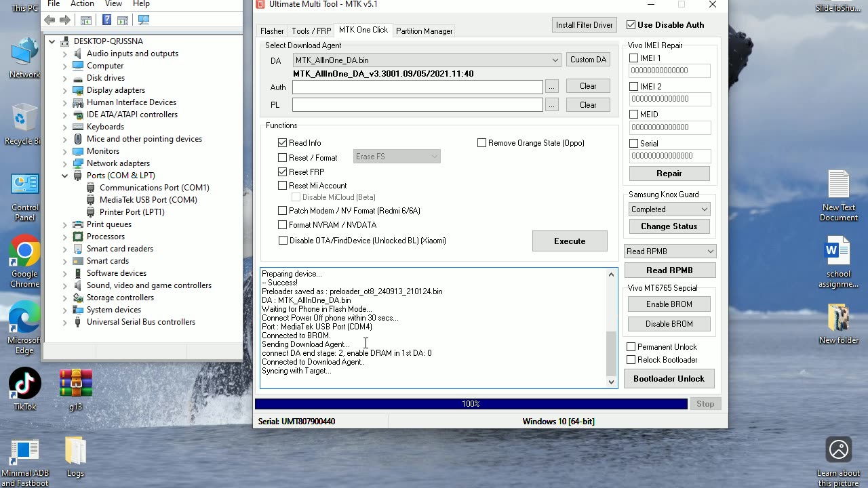Click the blue Help icon in Device Manager
The image size is (868, 488).
pos(106,20)
